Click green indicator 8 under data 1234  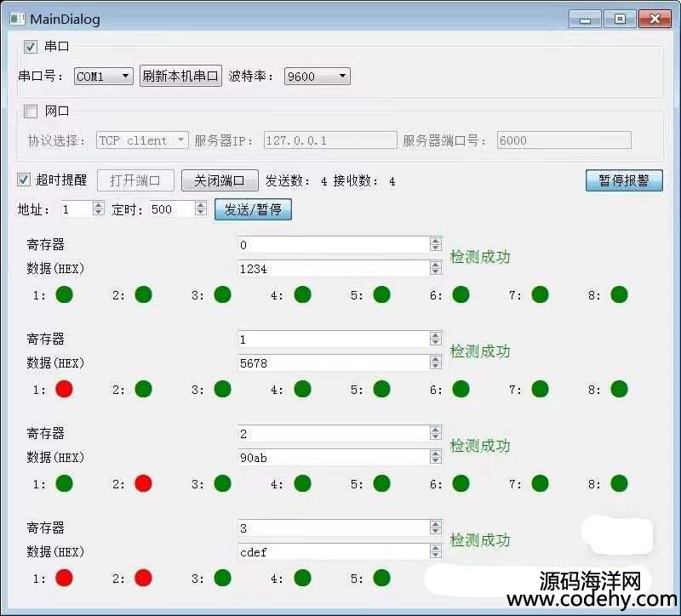tap(620, 294)
